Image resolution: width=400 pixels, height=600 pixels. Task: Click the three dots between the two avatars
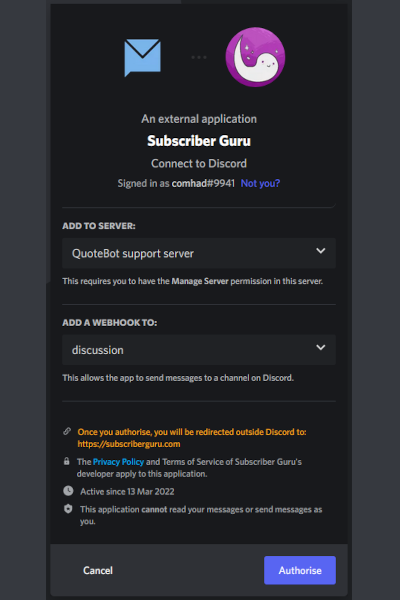tap(199, 57)
